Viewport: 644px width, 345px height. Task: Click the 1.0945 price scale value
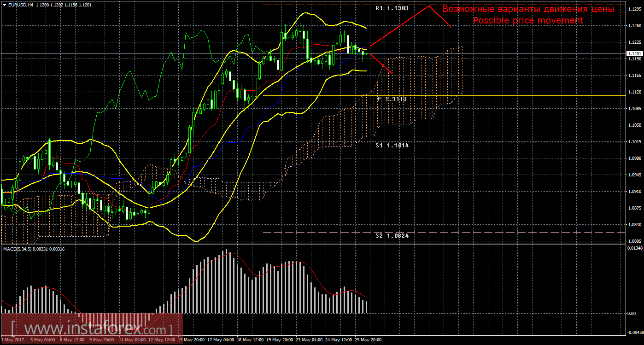point(635,175)
